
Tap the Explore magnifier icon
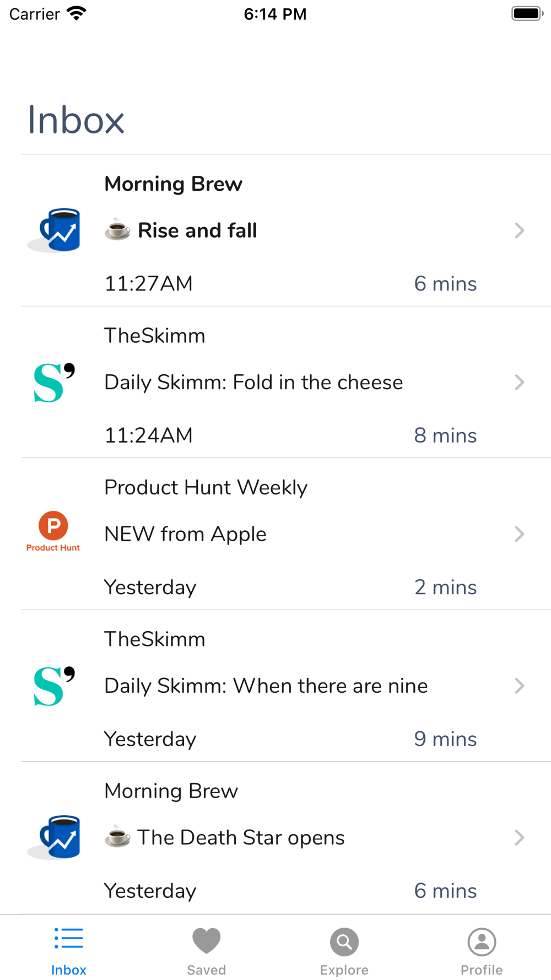click(344, 942)
